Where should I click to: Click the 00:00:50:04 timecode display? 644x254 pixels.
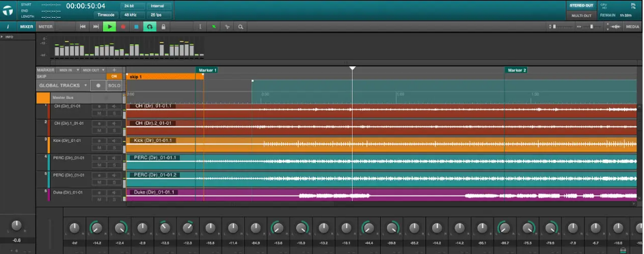tap(85, 6)
